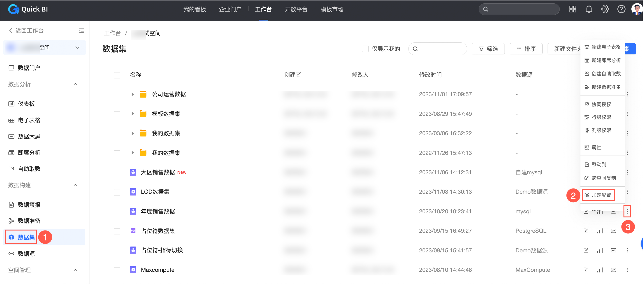The image size is (644, 284).
Task: Open the workspace selector dropdown
Action: tap(77, 48)
